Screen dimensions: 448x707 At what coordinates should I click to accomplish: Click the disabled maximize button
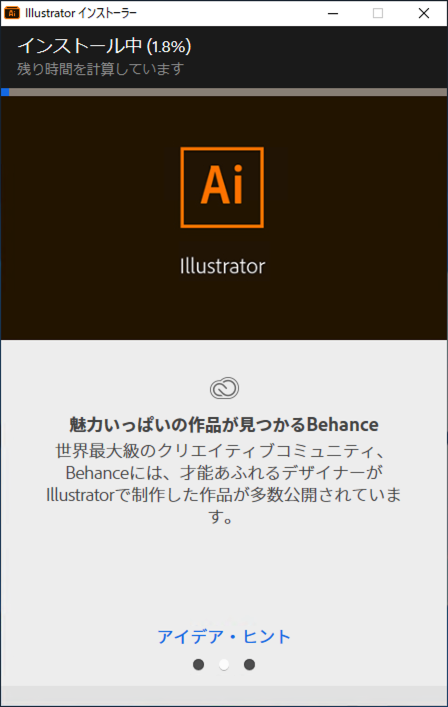click(378, 14)
